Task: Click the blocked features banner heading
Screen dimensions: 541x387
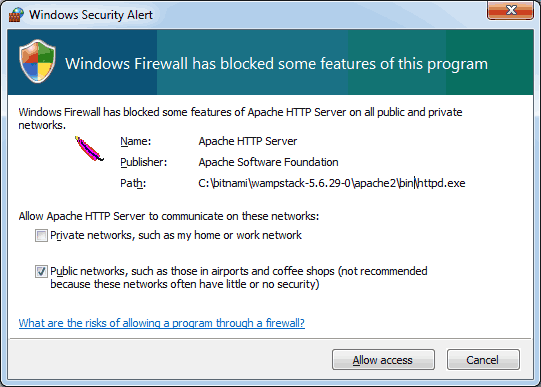Action: click(x=276, y=64)
